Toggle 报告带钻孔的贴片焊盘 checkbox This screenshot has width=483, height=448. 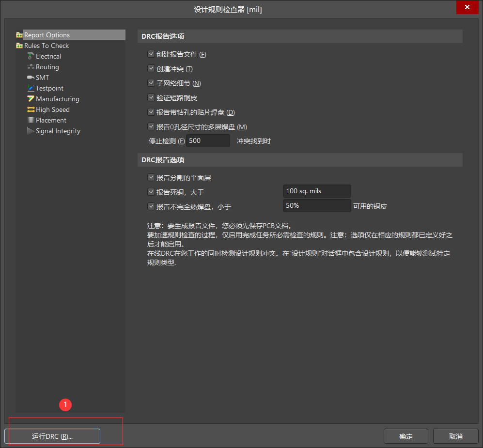click(151, 112)
